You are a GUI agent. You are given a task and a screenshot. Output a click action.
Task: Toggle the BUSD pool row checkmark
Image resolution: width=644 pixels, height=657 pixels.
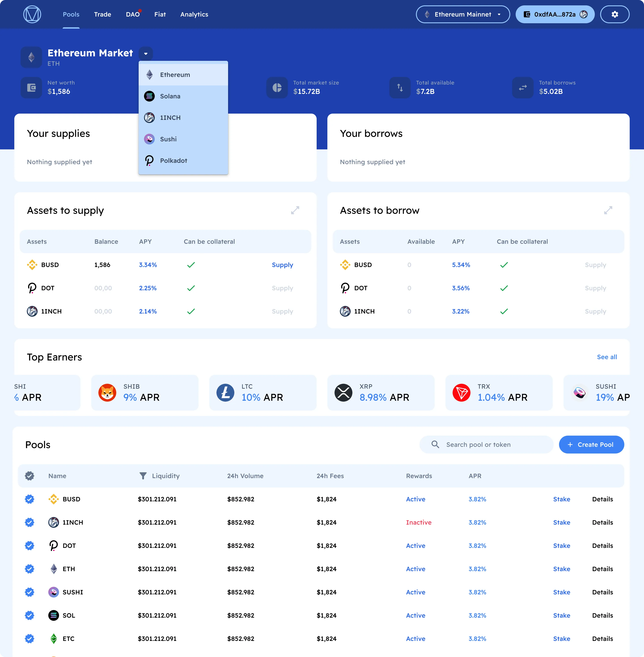pyautogui.click(x=30, y=499)
